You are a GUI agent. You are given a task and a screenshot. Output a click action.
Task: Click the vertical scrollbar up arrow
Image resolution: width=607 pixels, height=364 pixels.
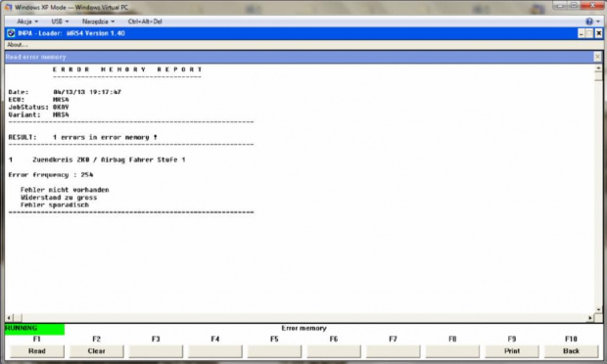598,68
